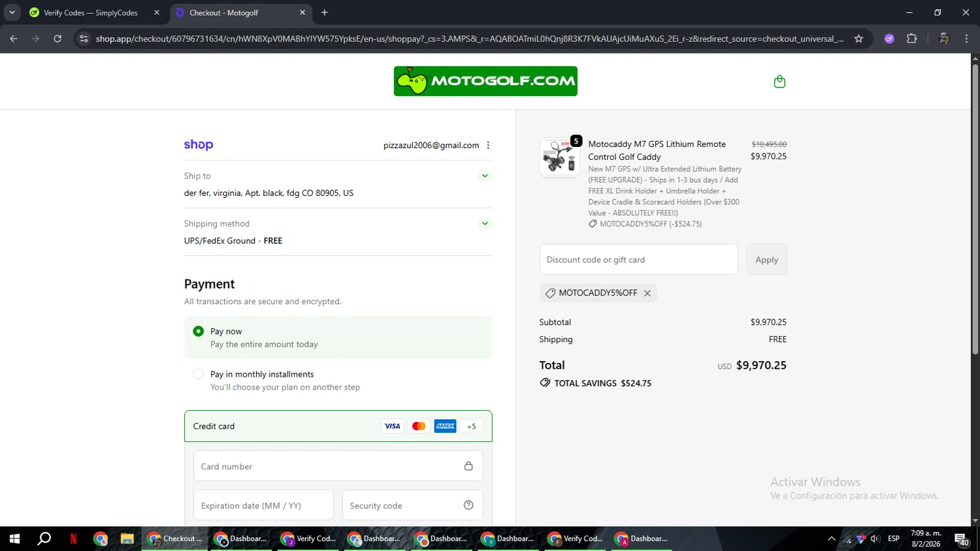Open File Explorer from the taskbar
Screen dimensions: 980x551
(127, 539)
